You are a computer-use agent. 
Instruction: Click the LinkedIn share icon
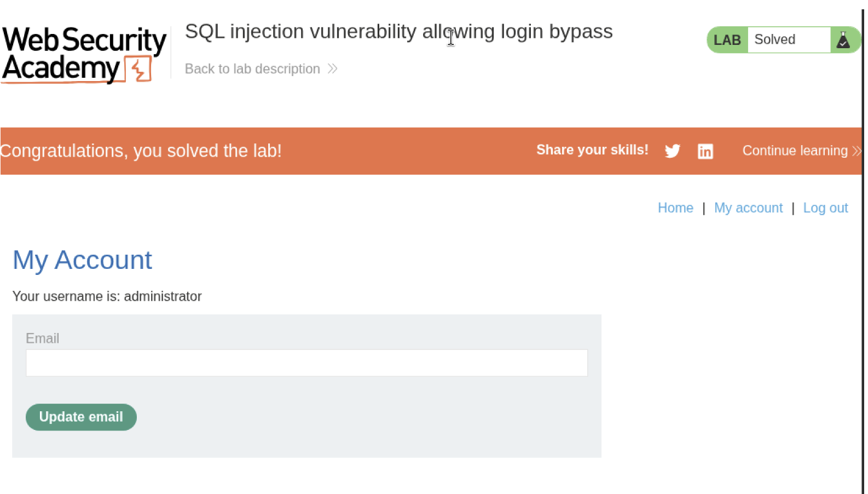coord(705,151)
